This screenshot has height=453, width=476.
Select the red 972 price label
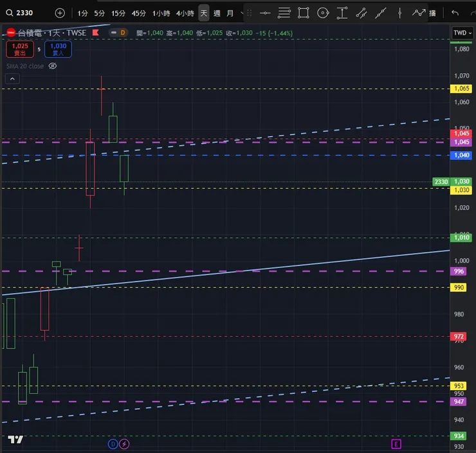pos(459,337)
